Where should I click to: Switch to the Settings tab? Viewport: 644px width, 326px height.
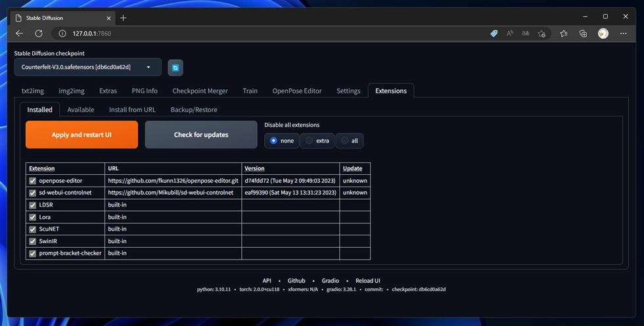(x=348, y=91)
